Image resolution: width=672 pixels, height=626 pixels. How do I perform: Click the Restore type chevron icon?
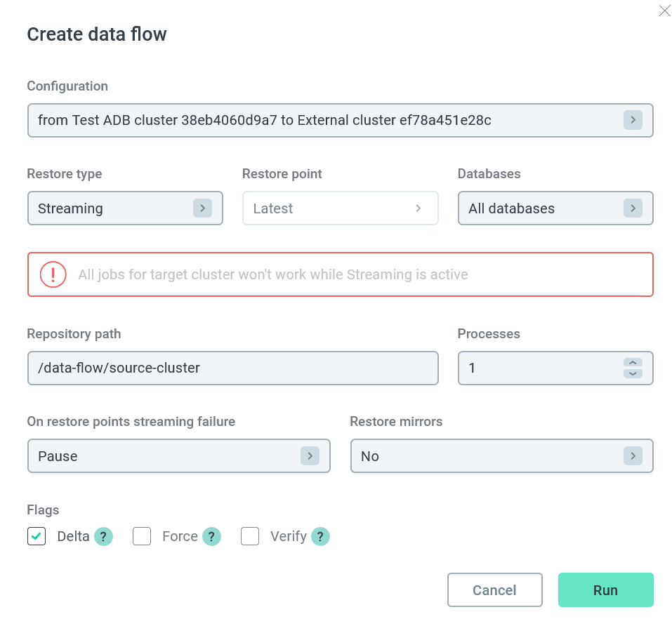(202, 208)
